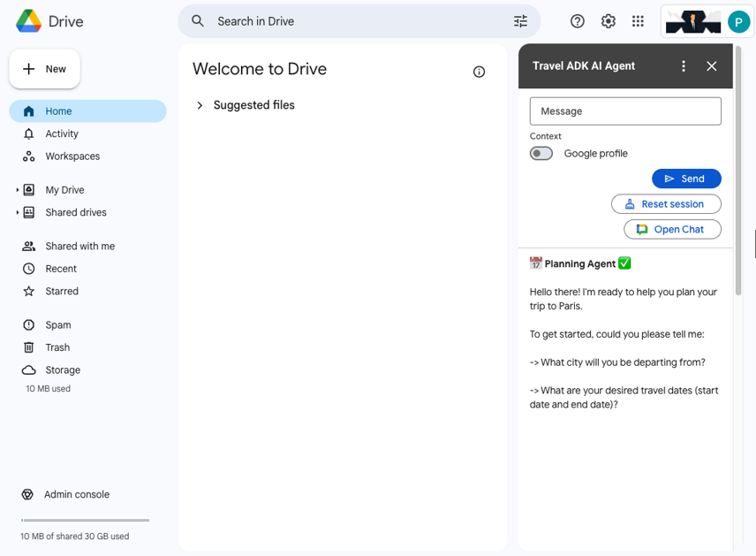Screen dimensions: 756x556
Task: Expand the Shared drives tree arrow
Action: coord(17,213)
